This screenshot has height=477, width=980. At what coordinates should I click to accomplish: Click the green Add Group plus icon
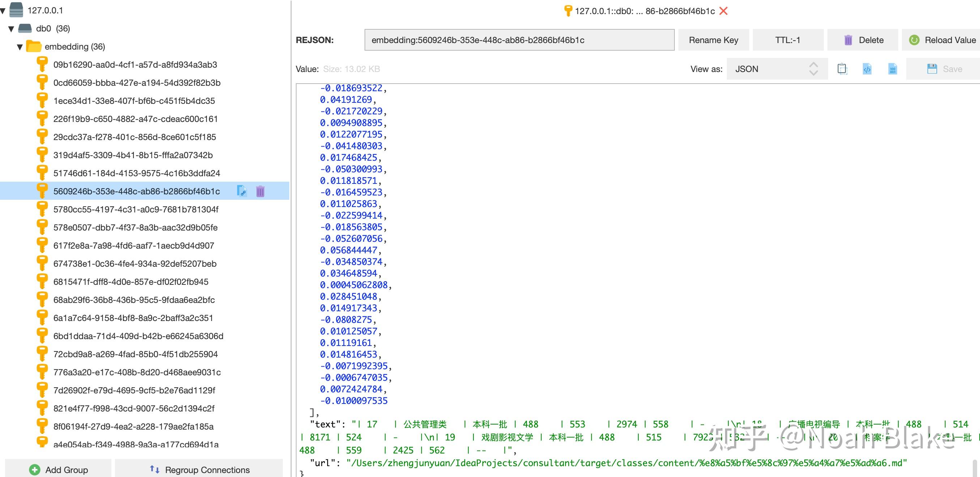pyautogui.click(x=35, y=470)
